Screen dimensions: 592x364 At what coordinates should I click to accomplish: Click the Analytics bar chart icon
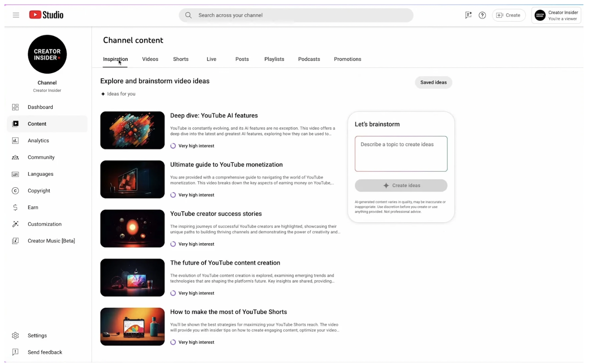click(x=16, y=140)
